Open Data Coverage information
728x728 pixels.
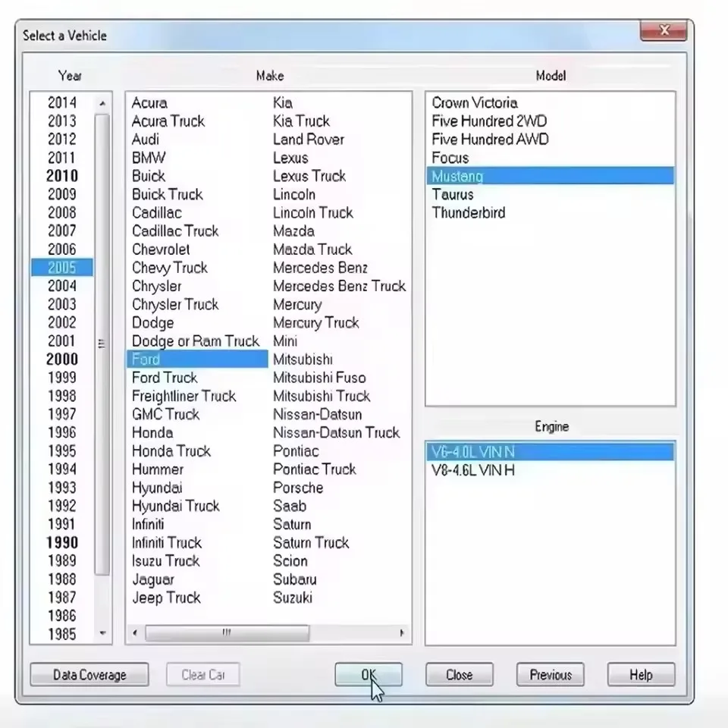[x=89, y=675]
